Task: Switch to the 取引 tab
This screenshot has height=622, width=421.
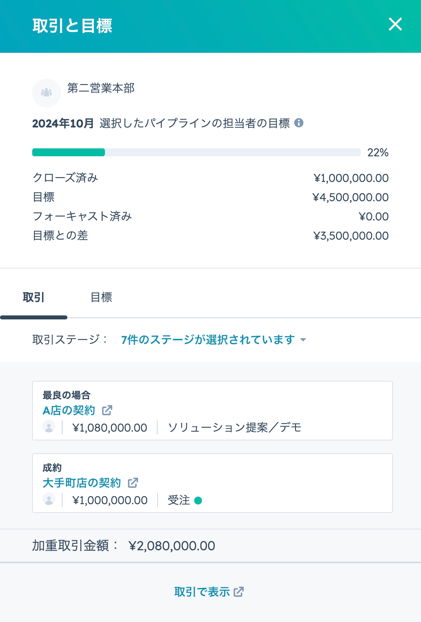Action: click(x=33, y=298)
